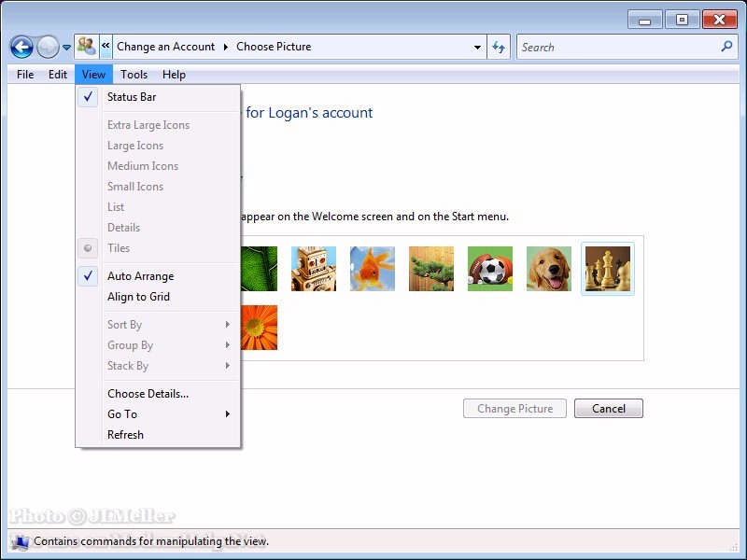Open the recent pages dropdown arrow
The image size is (747, 560).
(66, 48)
